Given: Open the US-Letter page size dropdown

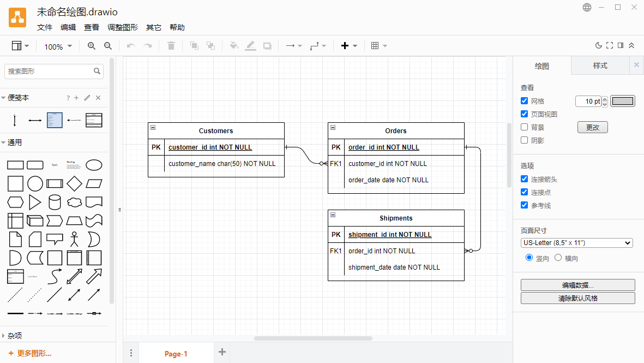Looking at the screenshot, I should pyautogui.click(x=576, y=243).
